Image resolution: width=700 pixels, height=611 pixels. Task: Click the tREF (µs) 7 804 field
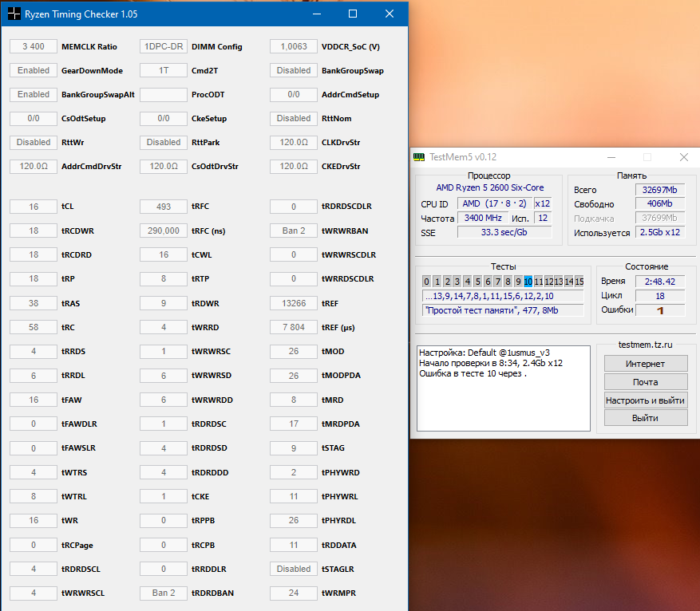[x=293, y=327]
